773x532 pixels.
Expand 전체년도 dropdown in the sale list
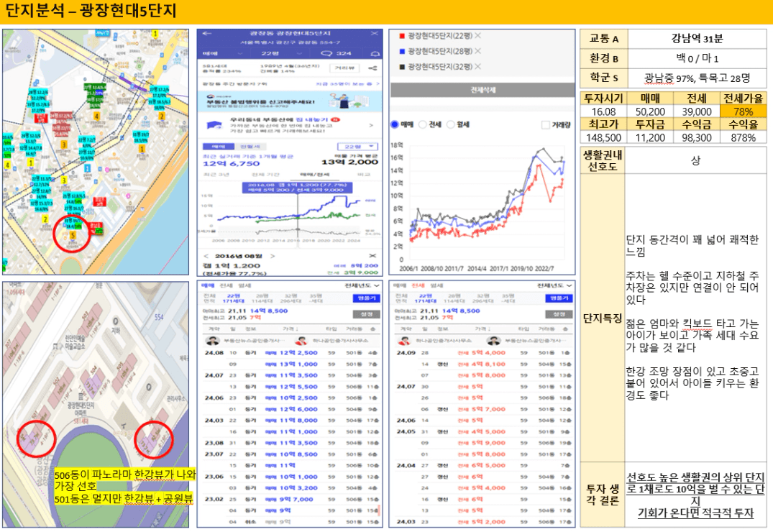362,285
